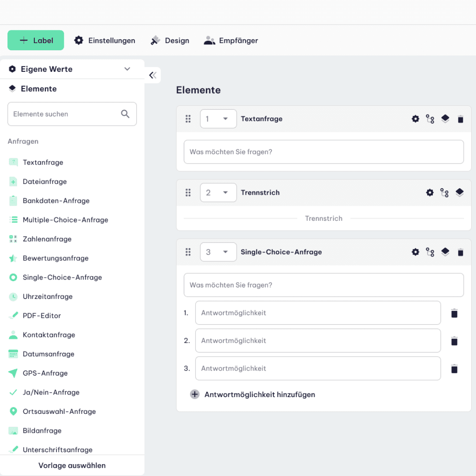Click Single-Choice question input field
Screen dimensions: 476x476
click(x=324, y=285)
